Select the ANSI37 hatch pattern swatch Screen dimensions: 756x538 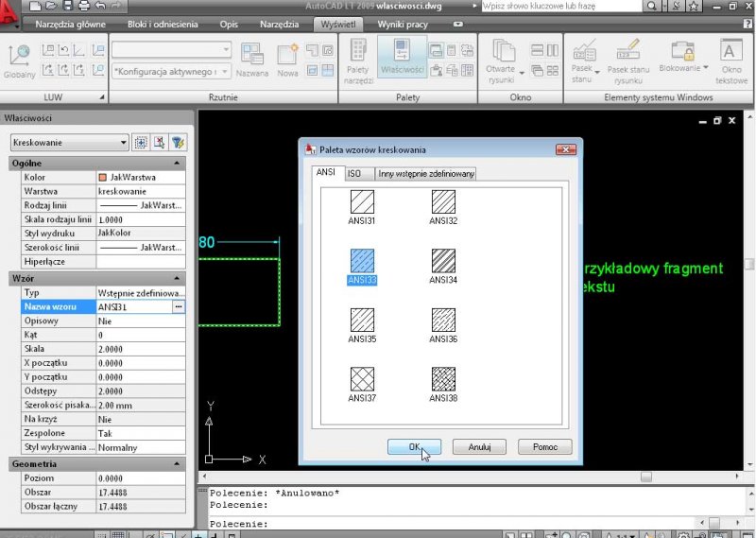[x=362, y=377]
